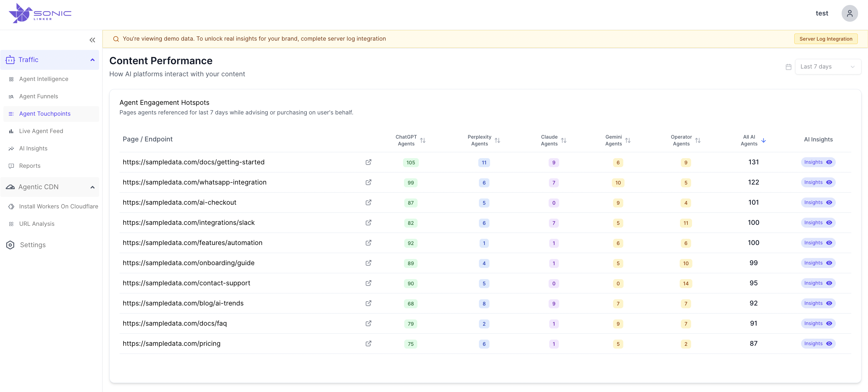Sort by Perplexity Agents column arrows
This screenshot has width=868, height=392.
(x=497, y=140)
